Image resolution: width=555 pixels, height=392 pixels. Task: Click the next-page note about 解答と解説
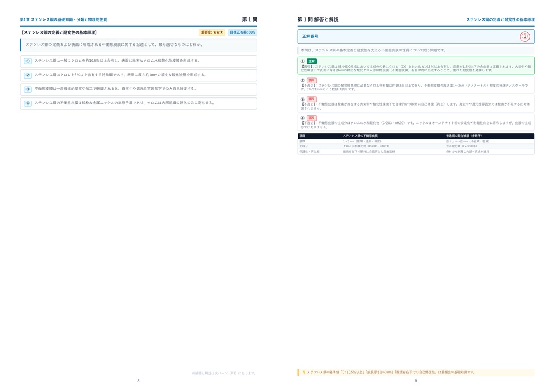tap(224, 373)
